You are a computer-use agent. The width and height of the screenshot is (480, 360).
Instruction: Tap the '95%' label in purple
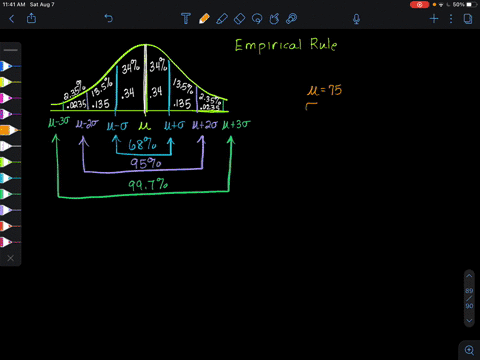[145, 163]
